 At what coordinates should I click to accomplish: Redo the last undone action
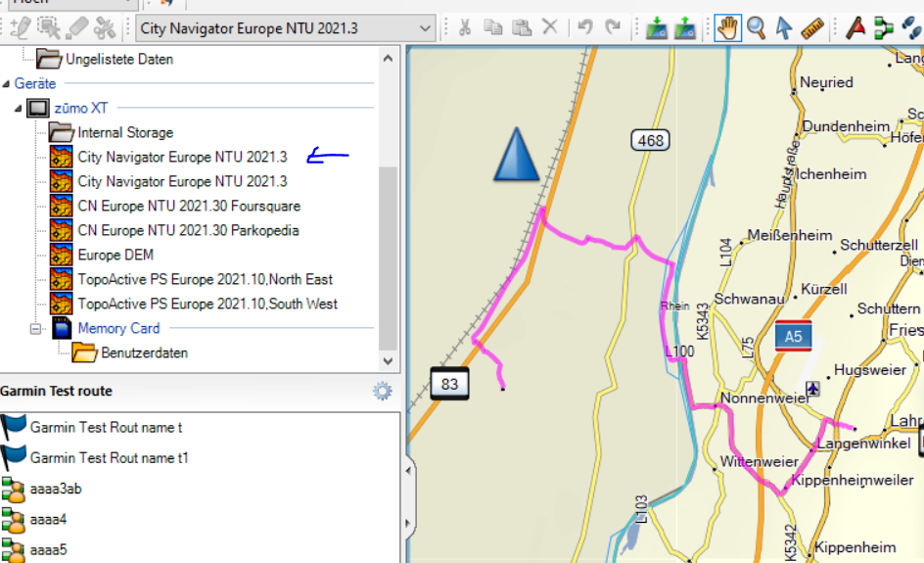click(x=614, y=27)
